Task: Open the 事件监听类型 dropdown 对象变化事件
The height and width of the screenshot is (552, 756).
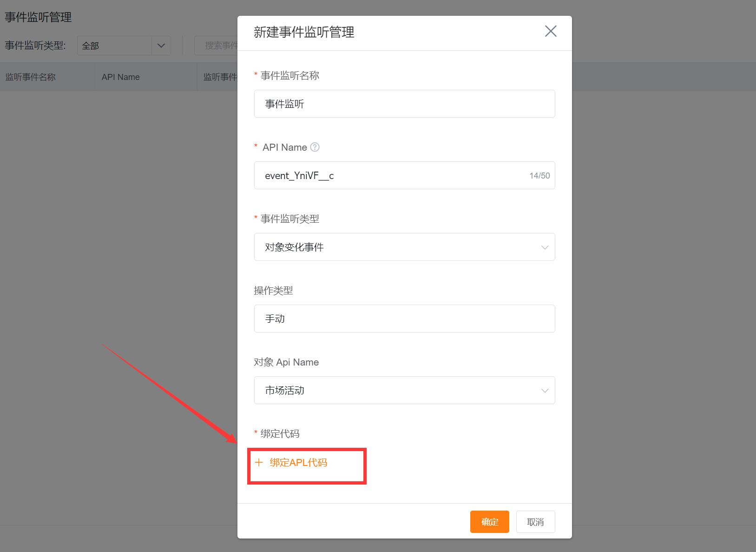Action: point(404,247)
